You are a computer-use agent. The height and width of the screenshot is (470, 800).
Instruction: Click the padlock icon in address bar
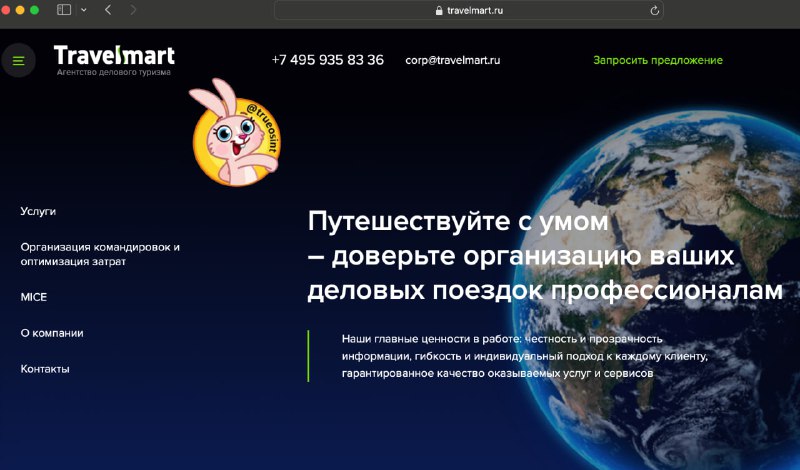coord(439,10)
